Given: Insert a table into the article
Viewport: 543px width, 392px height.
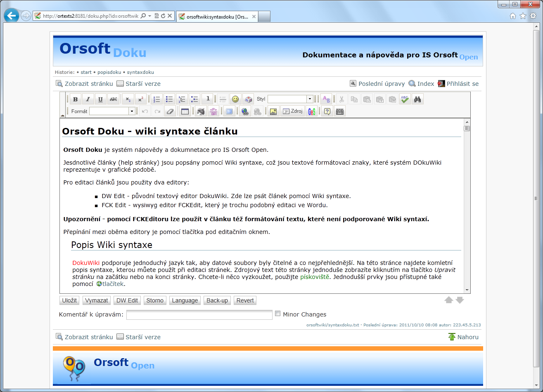Looking at the screenshot, I should point(185,111).
